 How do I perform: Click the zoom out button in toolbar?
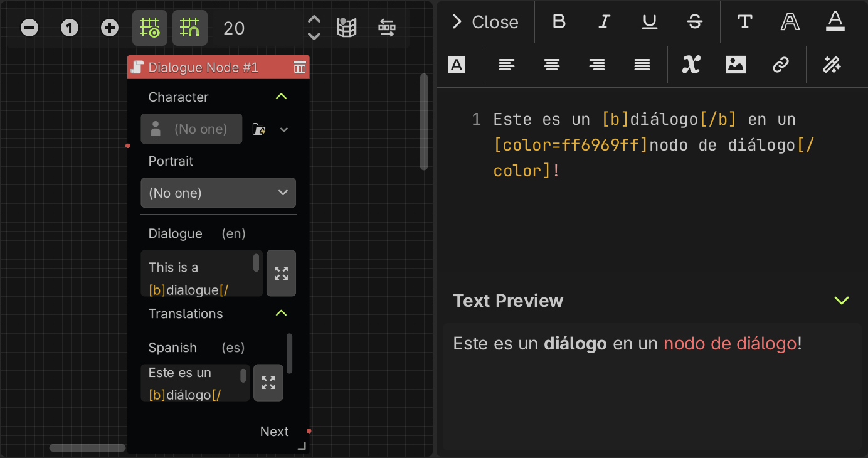tap(29, 28)
